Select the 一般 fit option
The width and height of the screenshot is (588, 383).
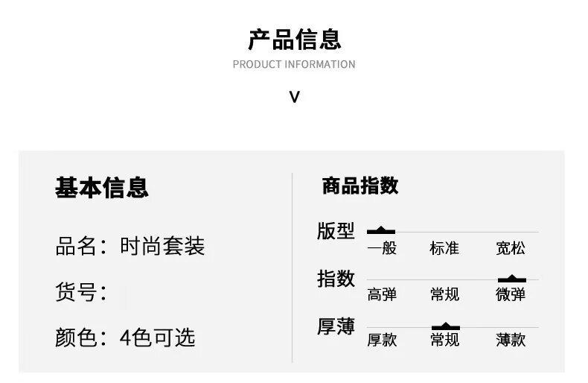click(382, 248)
